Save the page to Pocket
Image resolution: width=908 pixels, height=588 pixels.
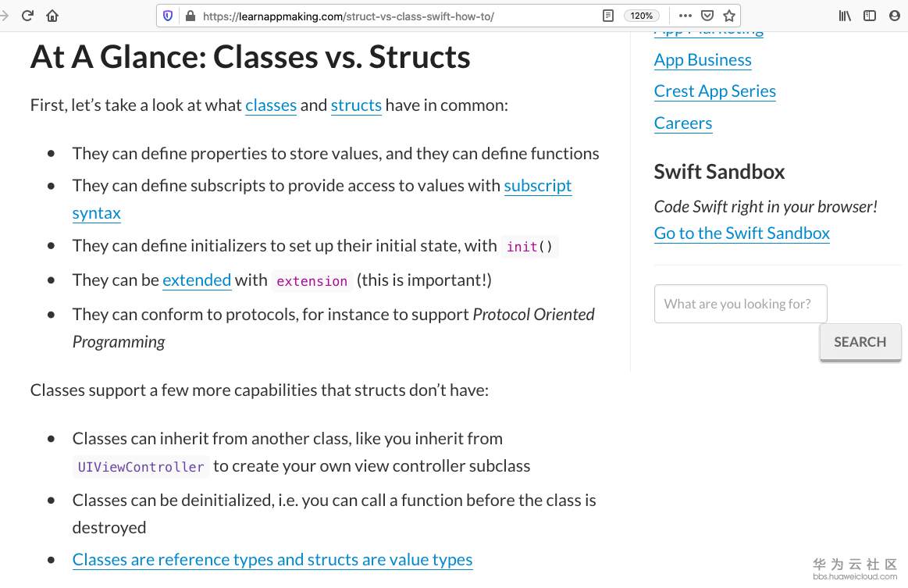tap(707, 16)
